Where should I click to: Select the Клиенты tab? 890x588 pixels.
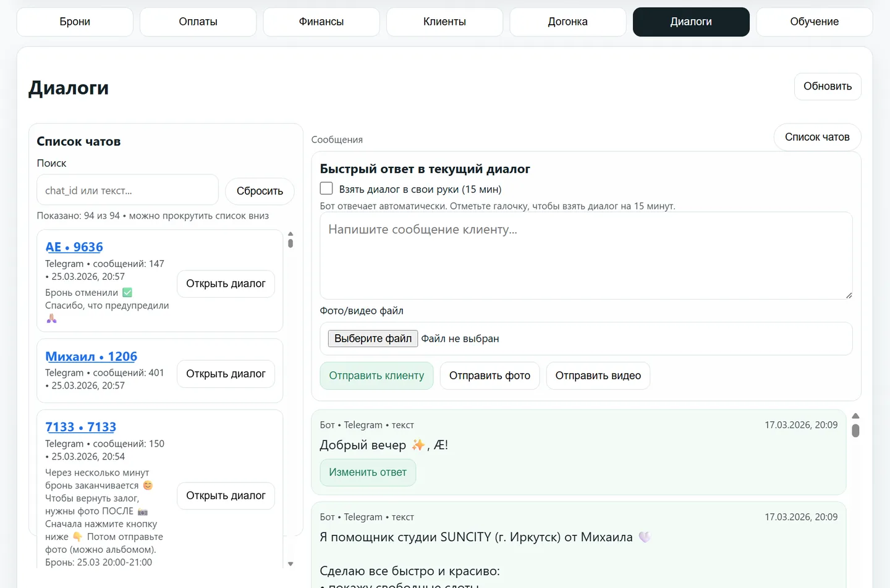[444, 22]
